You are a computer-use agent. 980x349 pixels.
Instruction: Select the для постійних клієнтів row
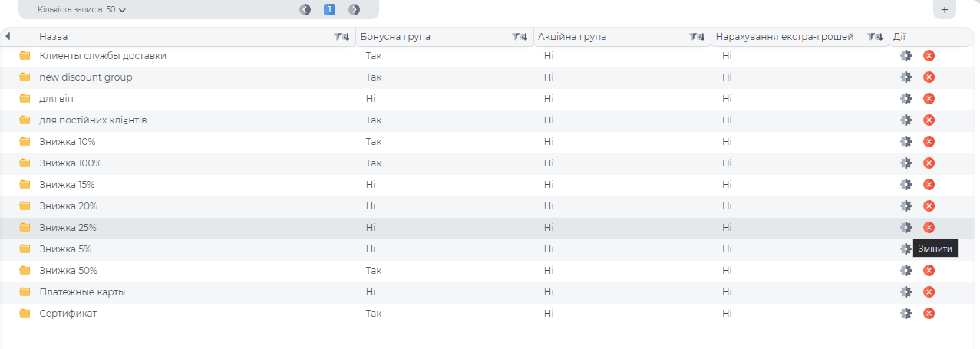click(93, 120)
